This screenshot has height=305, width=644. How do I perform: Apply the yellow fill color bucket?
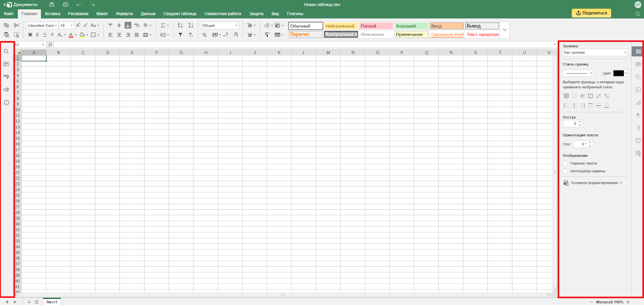point(82,35)
